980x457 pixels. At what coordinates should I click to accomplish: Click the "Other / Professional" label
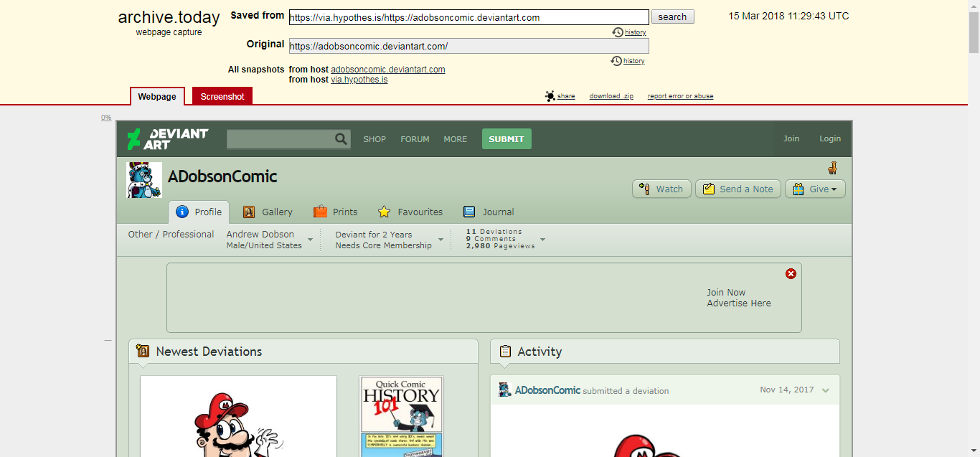pyautogui.click(x=171, y=235)
